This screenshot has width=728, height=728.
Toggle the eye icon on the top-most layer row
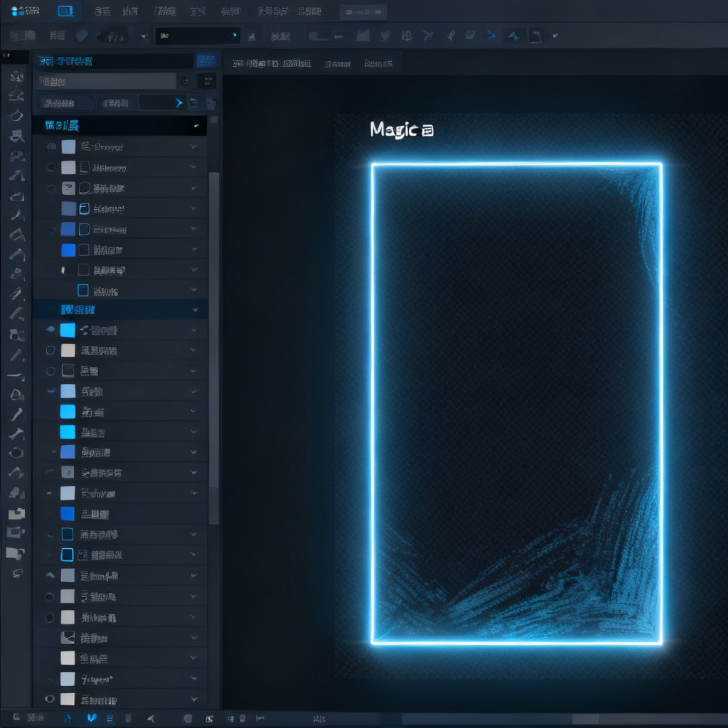(x=51, y=146)
